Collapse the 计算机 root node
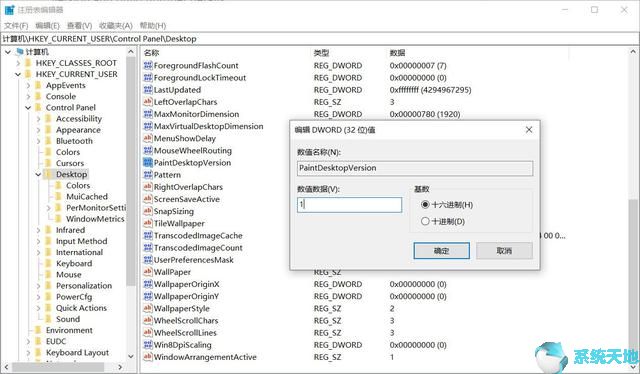This screenshot has width=640, height=374. [x=8, y=52]
